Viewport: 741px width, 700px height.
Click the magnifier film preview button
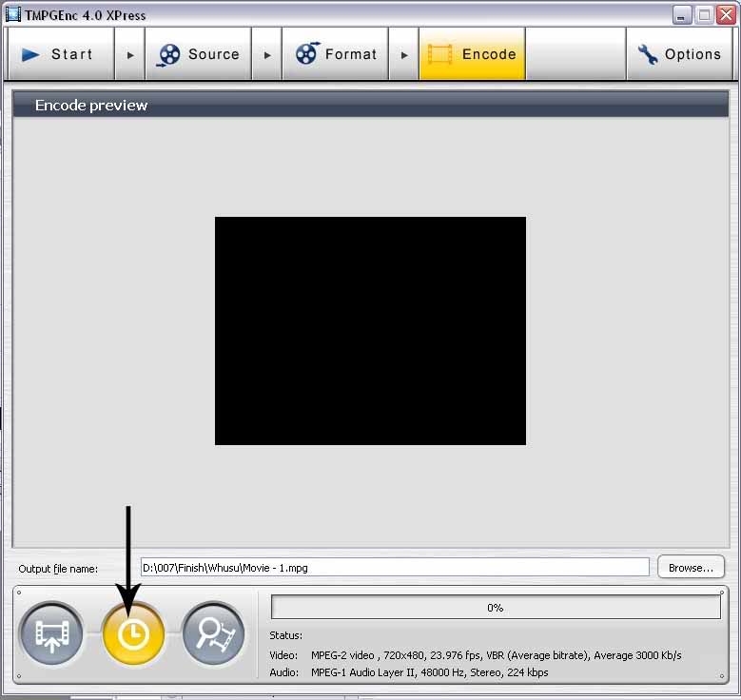(x=214, y=633)
